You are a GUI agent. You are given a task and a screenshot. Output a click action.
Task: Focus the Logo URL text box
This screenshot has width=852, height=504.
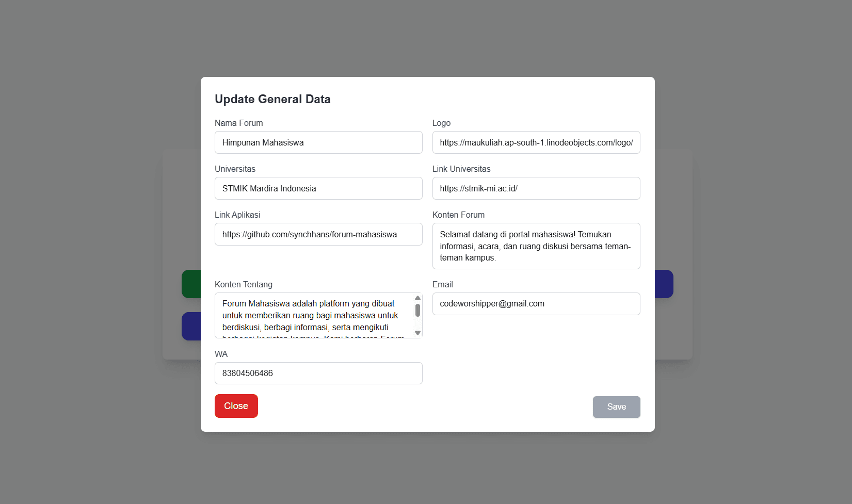[x=536, y=142]
